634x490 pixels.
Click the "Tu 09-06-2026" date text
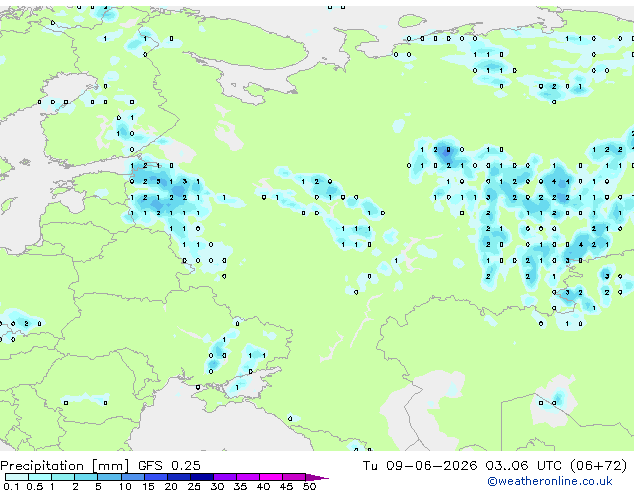coord(420,466)
